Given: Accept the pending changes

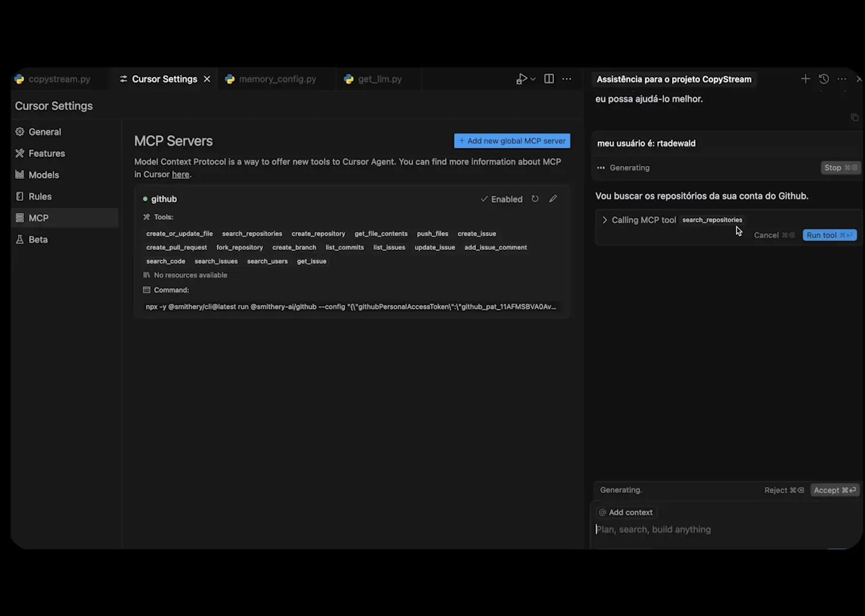Looking at the screenshot, I should pos(835,490).
